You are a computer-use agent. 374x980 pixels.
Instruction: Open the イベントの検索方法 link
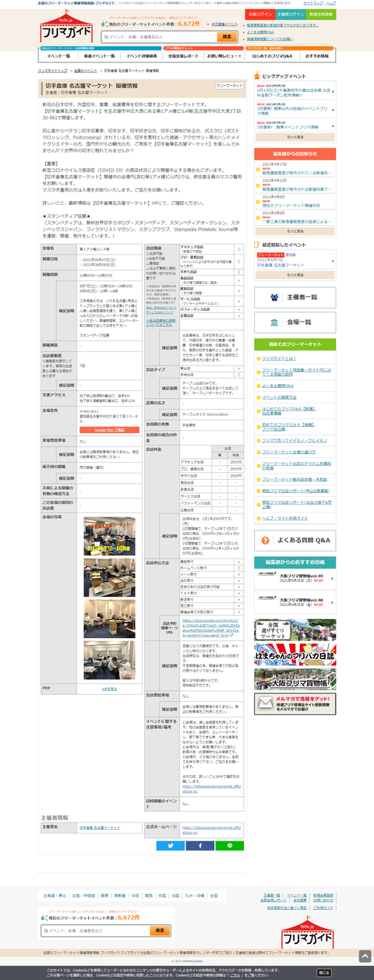coord(277,397)
